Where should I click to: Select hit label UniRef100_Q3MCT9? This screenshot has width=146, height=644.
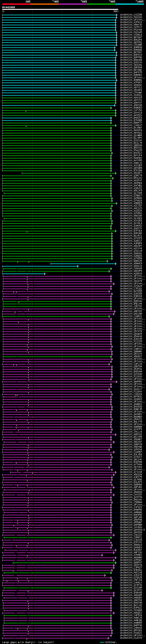131,175
